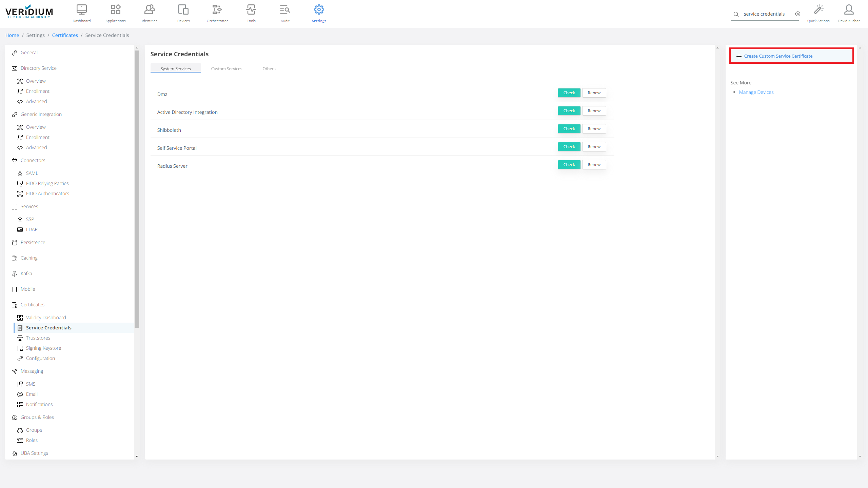Click the service credentials search field
The width and height of the screenshot is (868, 488).
(x=764, y=14)
